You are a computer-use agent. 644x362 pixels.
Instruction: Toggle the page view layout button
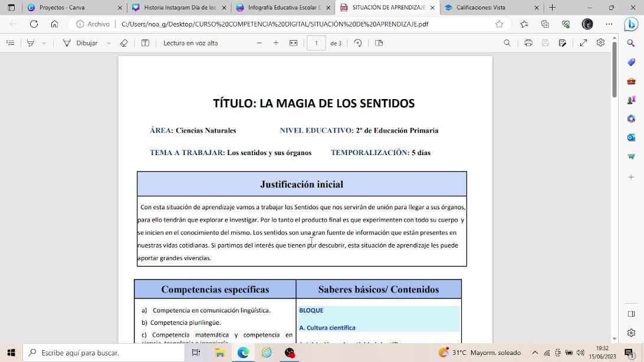pos(379,43)
